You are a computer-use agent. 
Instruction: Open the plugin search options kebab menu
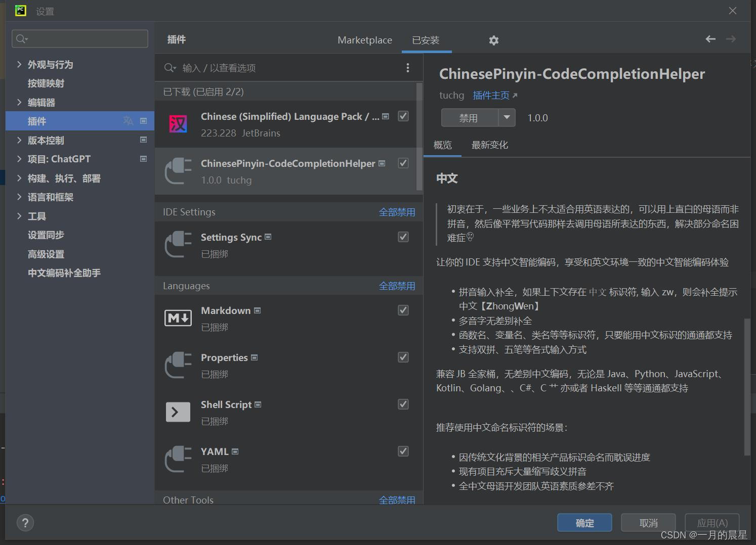tap(408, 68)
